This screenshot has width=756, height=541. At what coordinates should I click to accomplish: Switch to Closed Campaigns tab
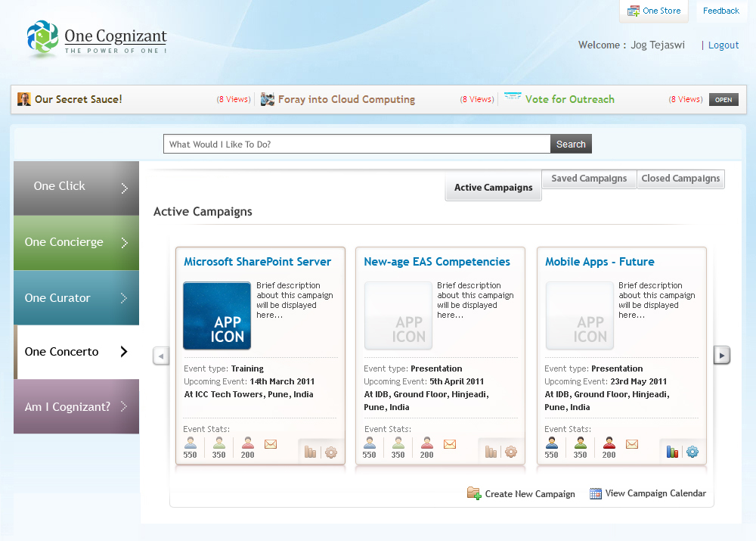tap(680, 179)
